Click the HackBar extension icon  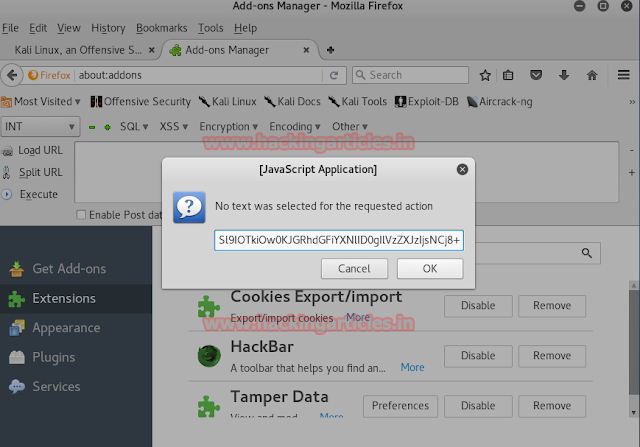click(209, 356)
